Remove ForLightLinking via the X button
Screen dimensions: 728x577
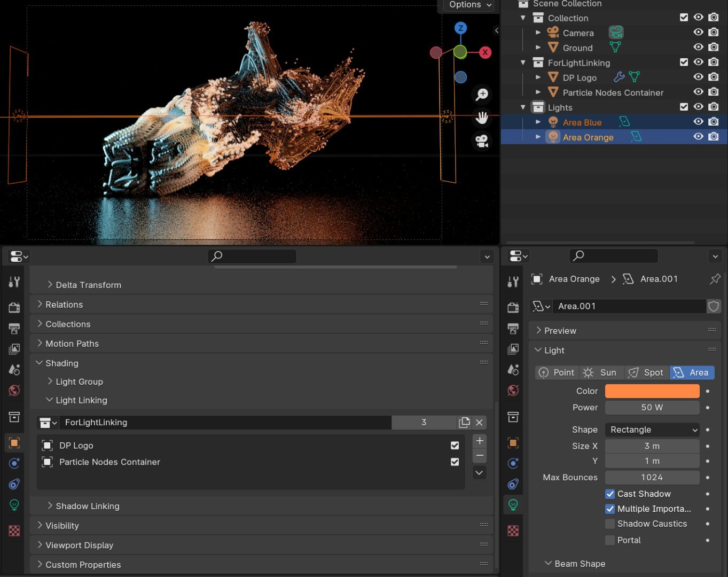pos(479,422)
